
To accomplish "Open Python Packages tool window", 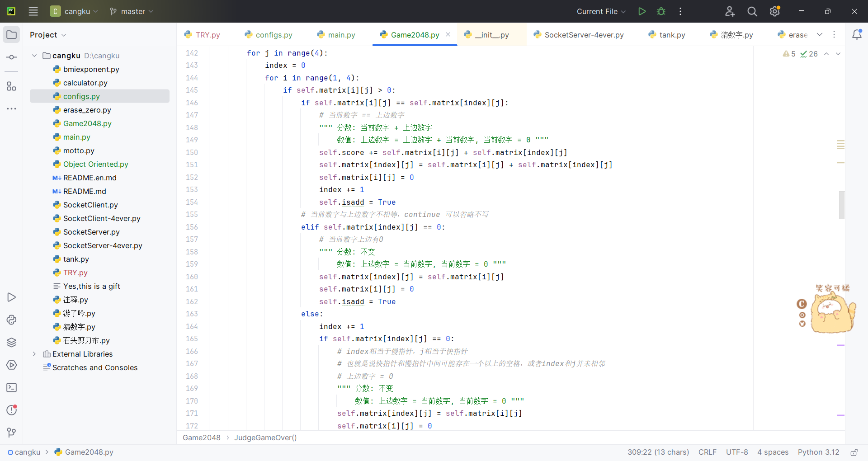I will [12, 320].
